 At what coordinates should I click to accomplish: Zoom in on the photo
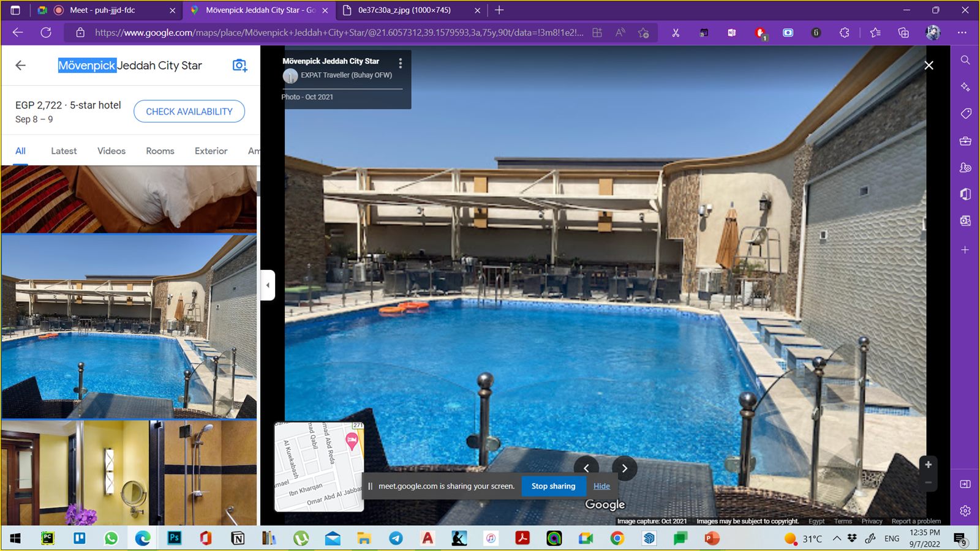(929, 465)
